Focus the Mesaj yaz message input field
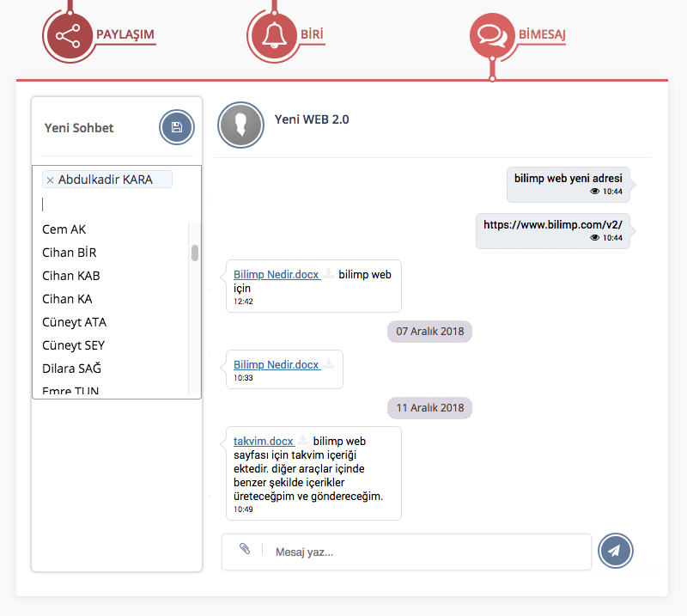This screenshot has height=616, width=687. (425, 552)
